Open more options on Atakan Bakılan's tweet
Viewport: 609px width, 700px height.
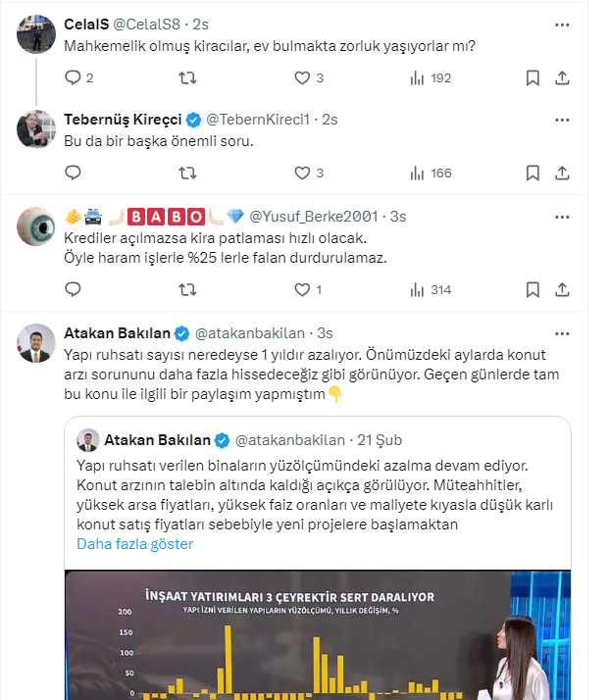pyautogui.click(x=561, y=332)
